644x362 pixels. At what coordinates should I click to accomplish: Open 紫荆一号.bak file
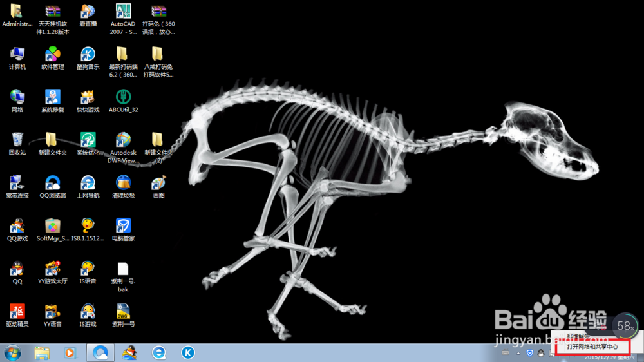(x=123, y=277)
